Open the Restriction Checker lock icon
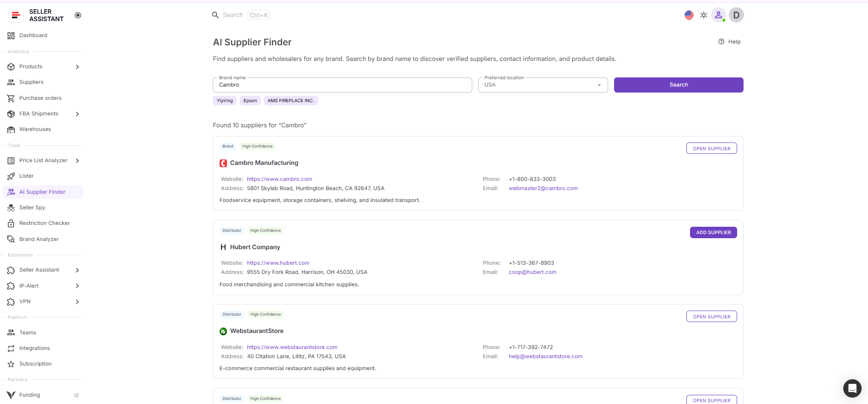This screenshot has width=868, height=404. (11, 224)
